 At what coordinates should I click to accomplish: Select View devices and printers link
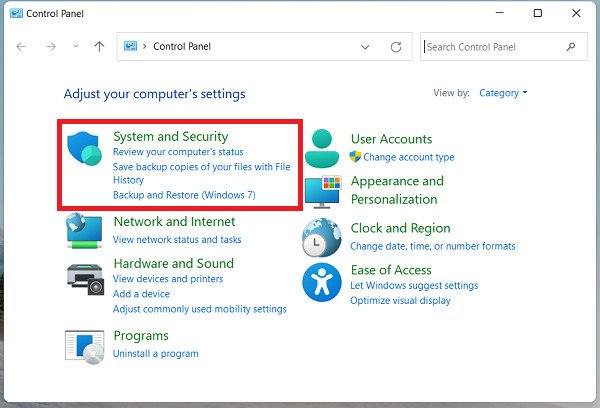point(167,279)
